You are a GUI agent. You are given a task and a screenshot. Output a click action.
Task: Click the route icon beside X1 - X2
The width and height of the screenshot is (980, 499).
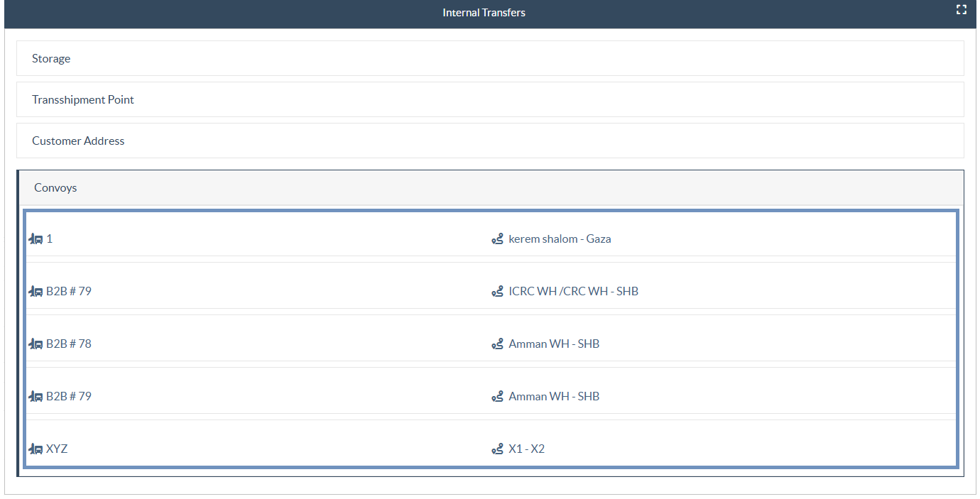(497, 449)
